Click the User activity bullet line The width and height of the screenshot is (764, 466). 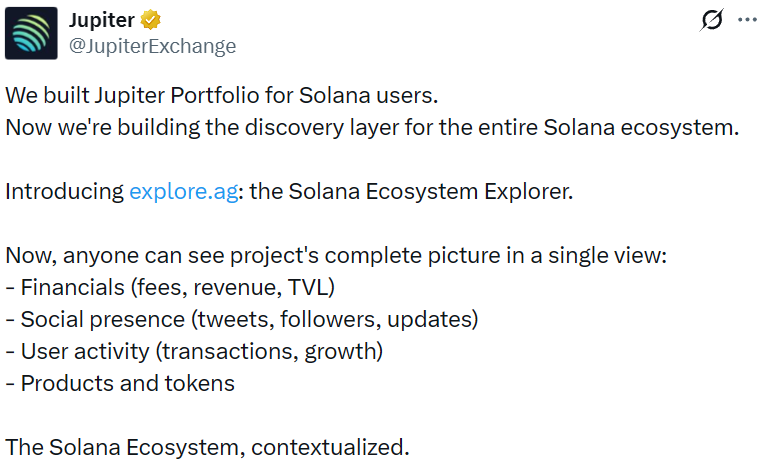[x=194, y=351]
